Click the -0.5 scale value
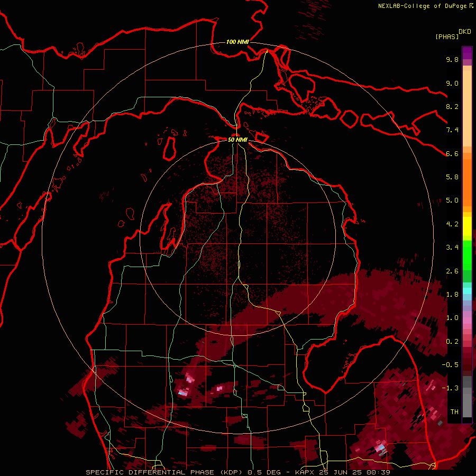476x476 pixels. click(450, 365)
